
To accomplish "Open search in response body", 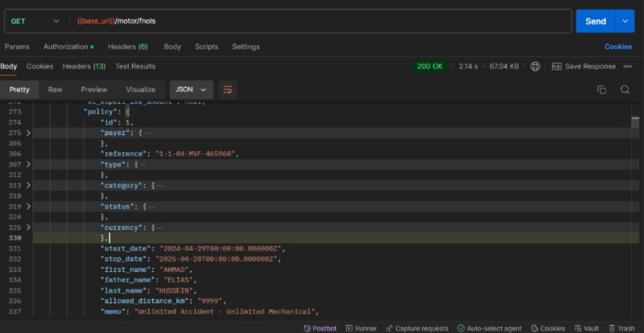I will [625, 89].
